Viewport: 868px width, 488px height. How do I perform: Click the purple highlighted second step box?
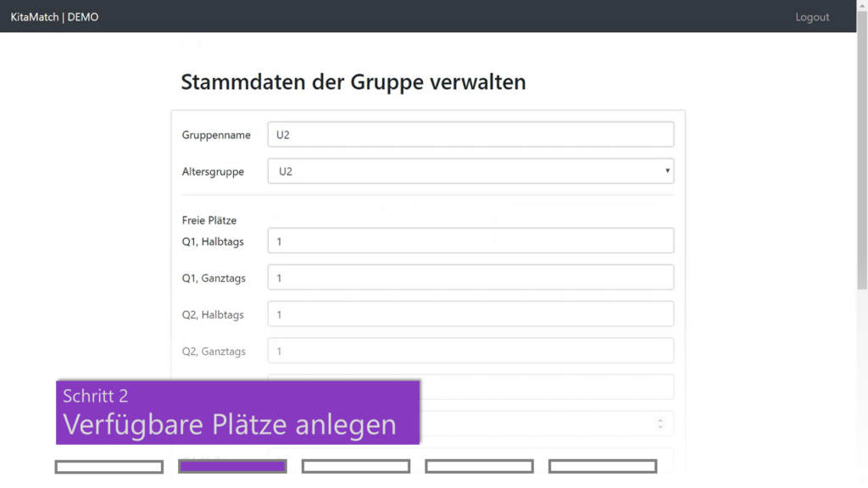tap(232, 467)
